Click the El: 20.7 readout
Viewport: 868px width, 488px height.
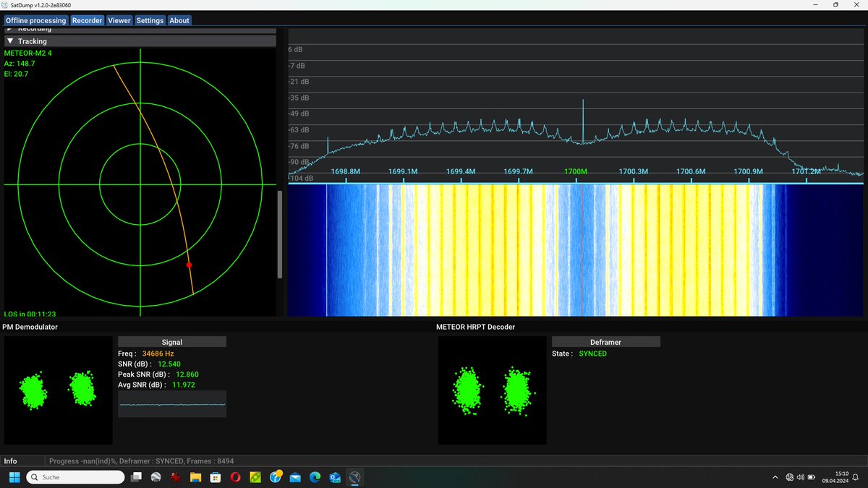[17, 74]
